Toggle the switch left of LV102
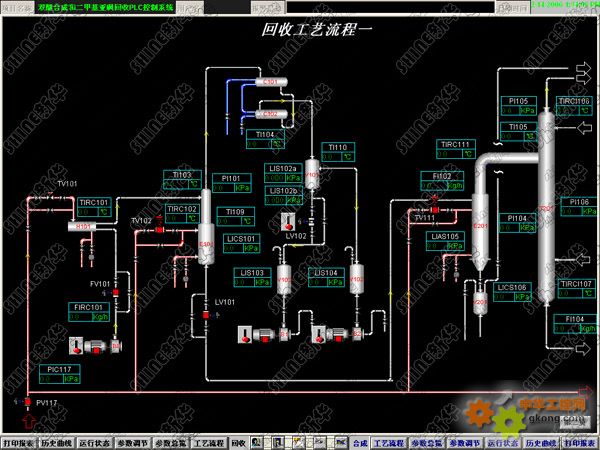This screenshot has width=600, height=450. (x=288, y=220)
